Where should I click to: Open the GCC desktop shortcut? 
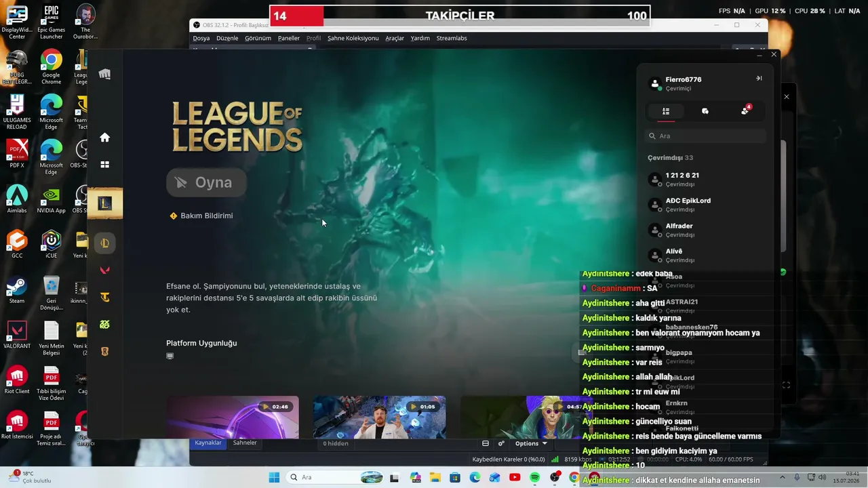point(17,245)
